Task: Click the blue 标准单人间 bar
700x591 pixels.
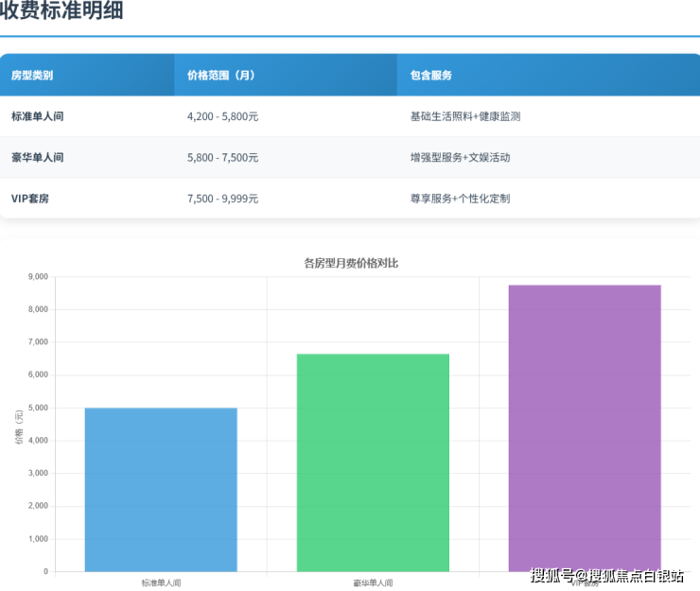Action: pyautogui.click(x=161, y=490)
